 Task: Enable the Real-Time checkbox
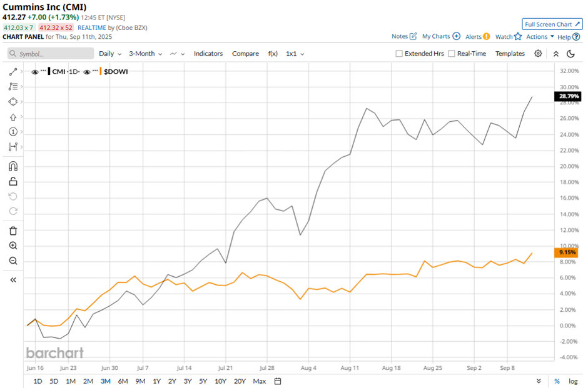pos(452,54)
